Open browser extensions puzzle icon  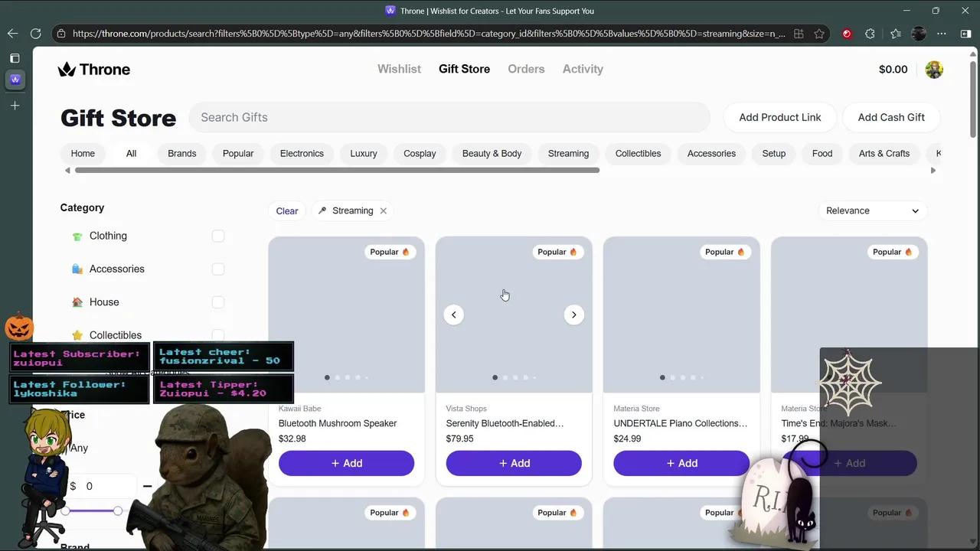point(870,34)
